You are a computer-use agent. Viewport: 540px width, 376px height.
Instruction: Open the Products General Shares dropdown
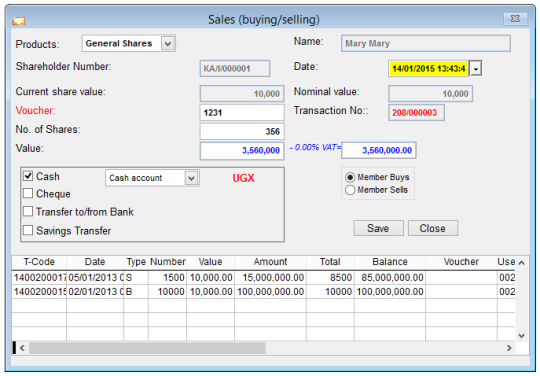pos(168,44)
